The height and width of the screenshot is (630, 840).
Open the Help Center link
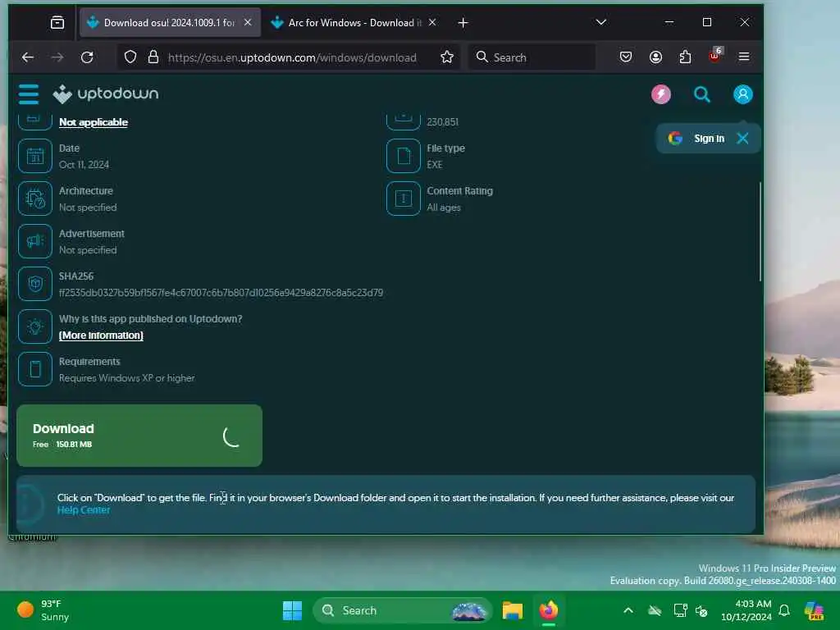point(84,510)
